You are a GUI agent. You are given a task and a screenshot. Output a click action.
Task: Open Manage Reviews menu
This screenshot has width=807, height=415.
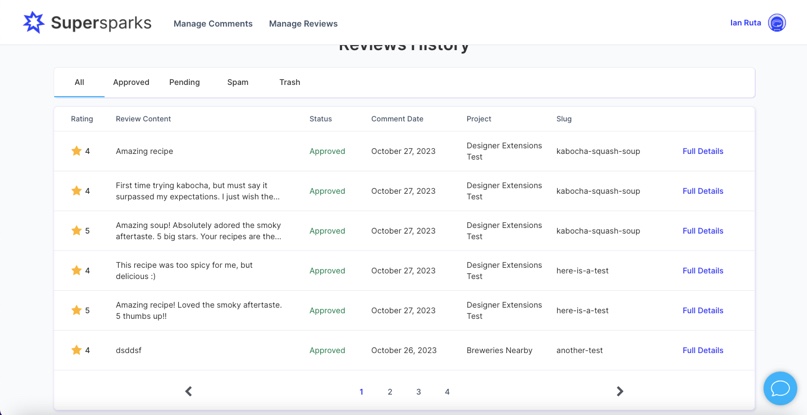click(303, 23)
